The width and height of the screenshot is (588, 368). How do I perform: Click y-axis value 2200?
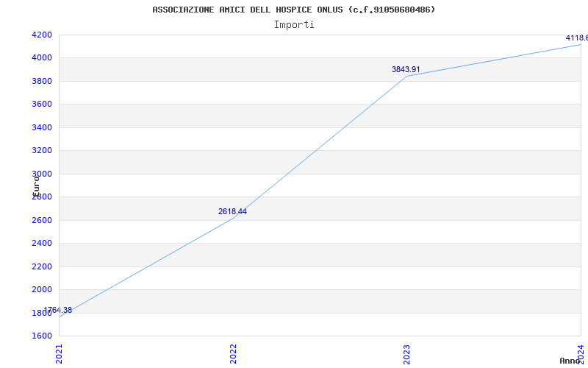click(42, 266)
